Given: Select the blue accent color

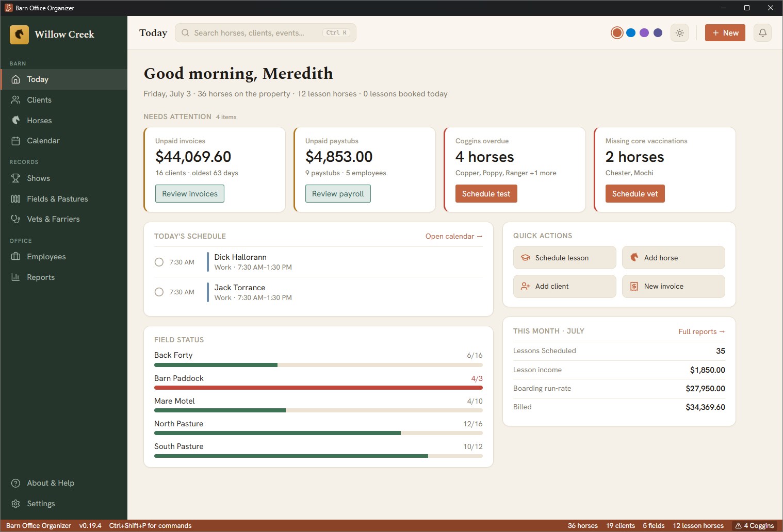Looking at the screenshot, I should 631,33.
